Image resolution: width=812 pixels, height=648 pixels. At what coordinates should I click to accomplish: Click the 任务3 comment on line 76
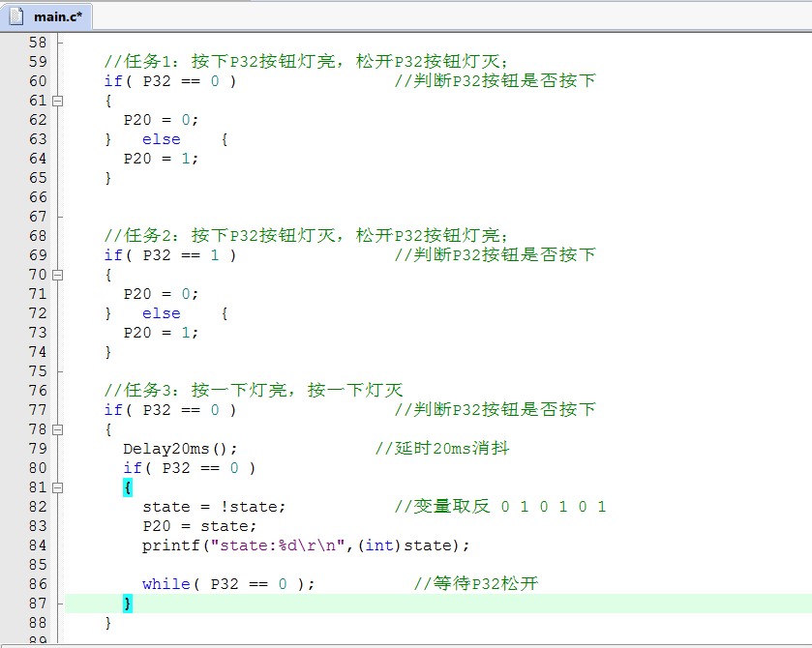pyautogui.click(x=254, y=390)
